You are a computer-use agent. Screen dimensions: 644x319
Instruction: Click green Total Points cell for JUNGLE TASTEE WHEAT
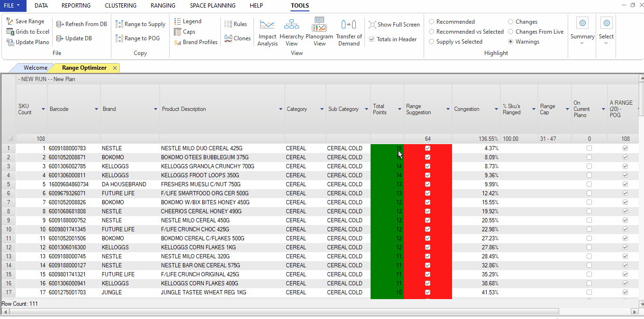(387, 292)
